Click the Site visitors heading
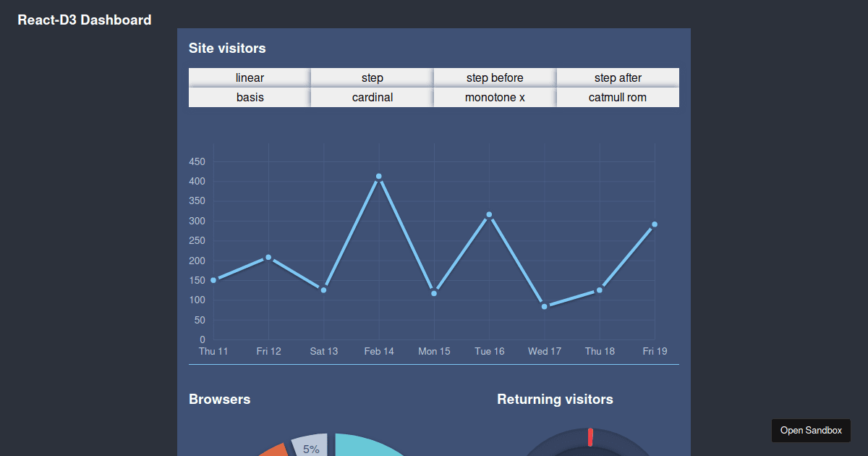The image size is (868, 456). click(x=227, y=48)
